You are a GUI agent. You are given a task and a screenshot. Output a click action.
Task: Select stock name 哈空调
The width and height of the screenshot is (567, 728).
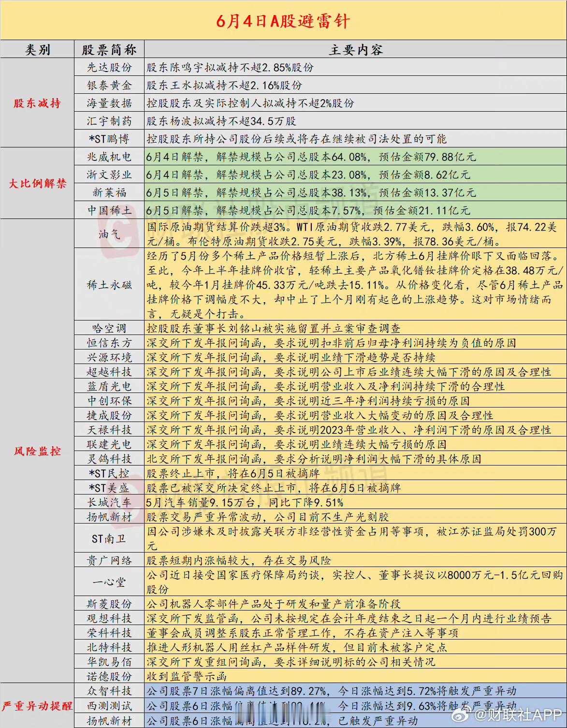109,329
